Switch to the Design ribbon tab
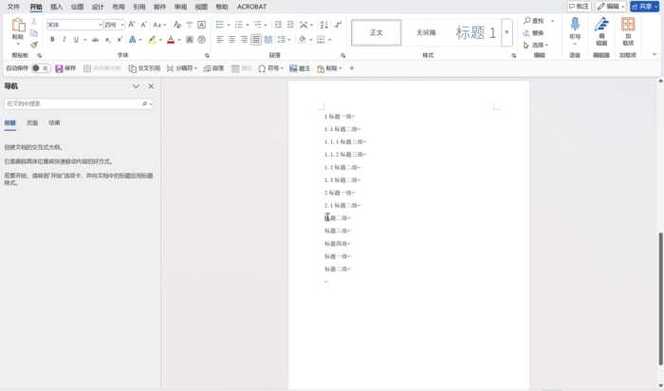Image resolution: width=664 pixels, height=391 pixels. point(97,7)
